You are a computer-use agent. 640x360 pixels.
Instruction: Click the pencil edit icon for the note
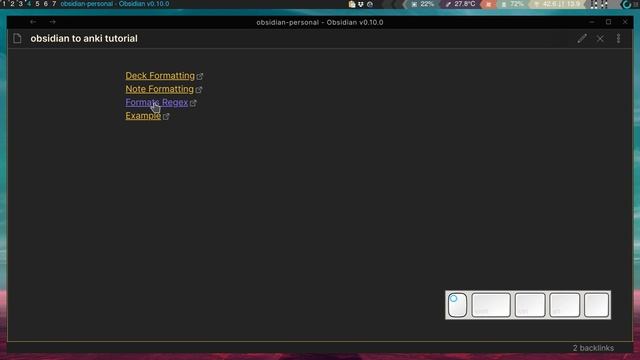582,38
